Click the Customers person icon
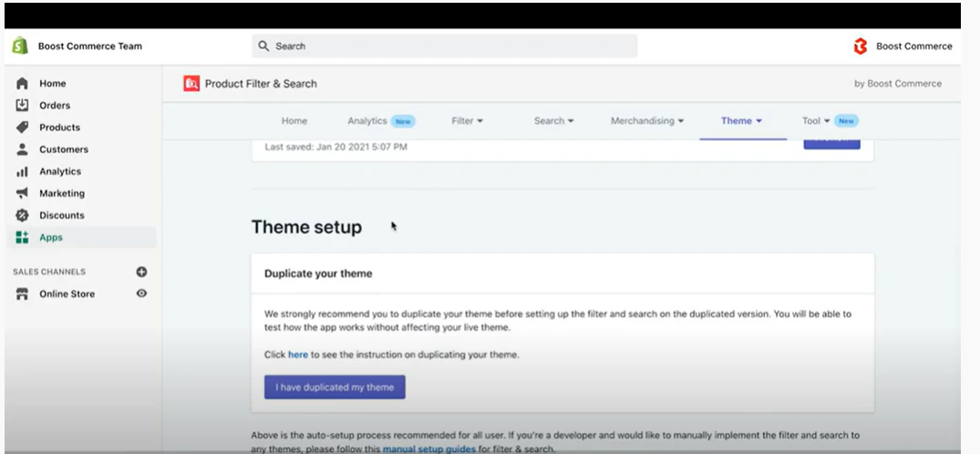980x454 pixels. click(x=22, y=149)
